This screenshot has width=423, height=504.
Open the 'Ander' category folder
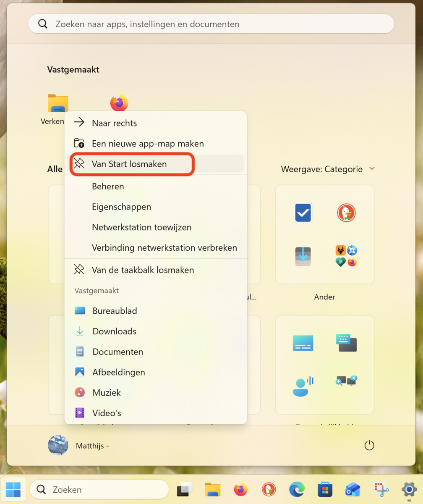coord(324,235)
